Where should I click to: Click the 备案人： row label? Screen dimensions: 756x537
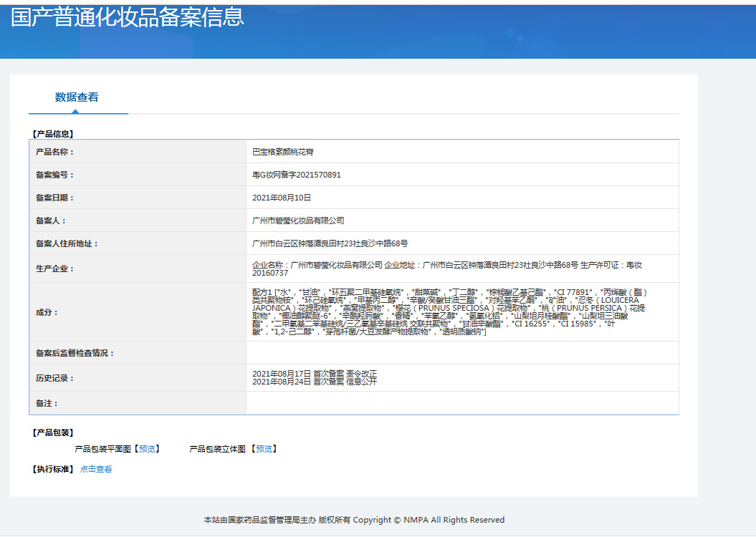coord(51,221)
